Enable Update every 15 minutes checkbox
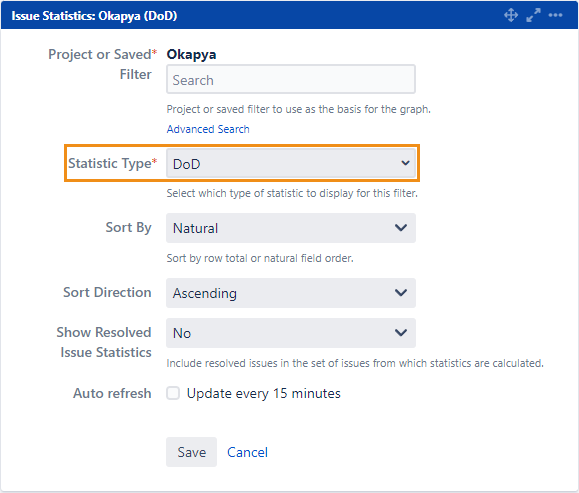 coord(173,393)
